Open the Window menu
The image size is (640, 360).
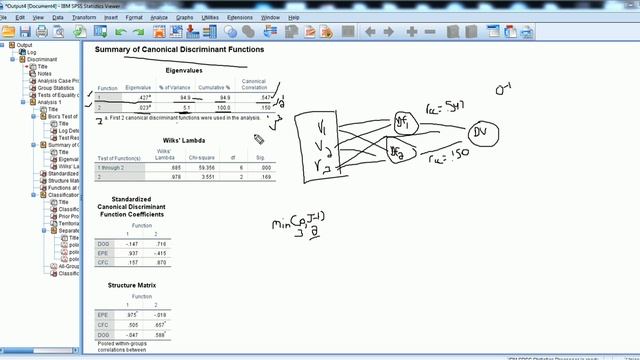pos(270,18)
